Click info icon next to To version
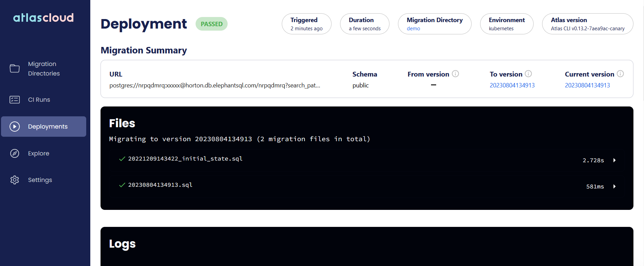The width and height of the screenshot is (644, 266). 528,74
